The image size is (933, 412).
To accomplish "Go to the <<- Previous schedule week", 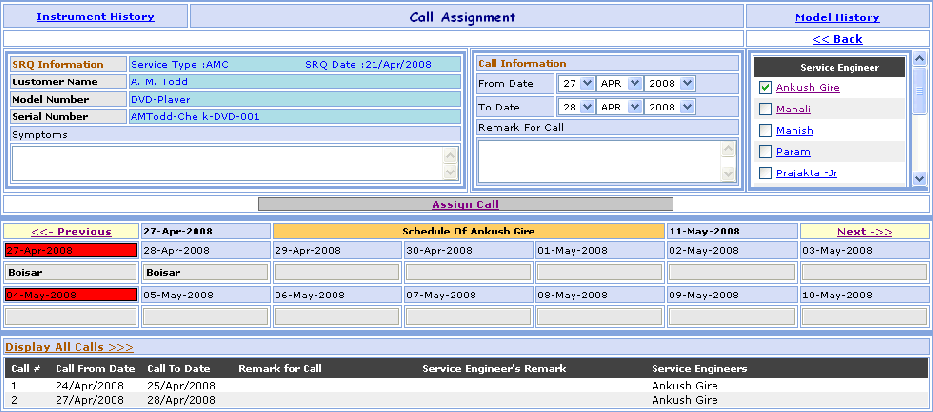I will [x=70, y=231].
